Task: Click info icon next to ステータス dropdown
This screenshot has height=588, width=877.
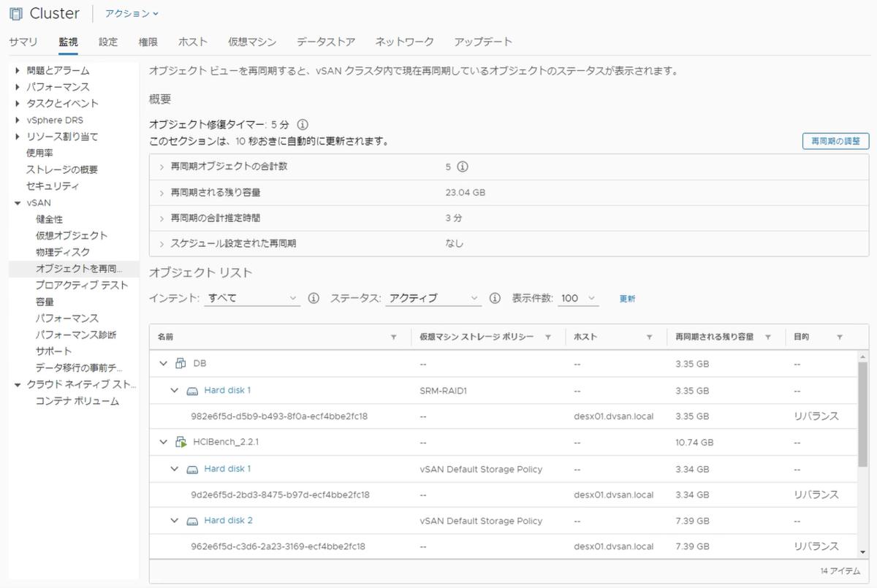Action: pyautogui.click(x=495, y=298)
